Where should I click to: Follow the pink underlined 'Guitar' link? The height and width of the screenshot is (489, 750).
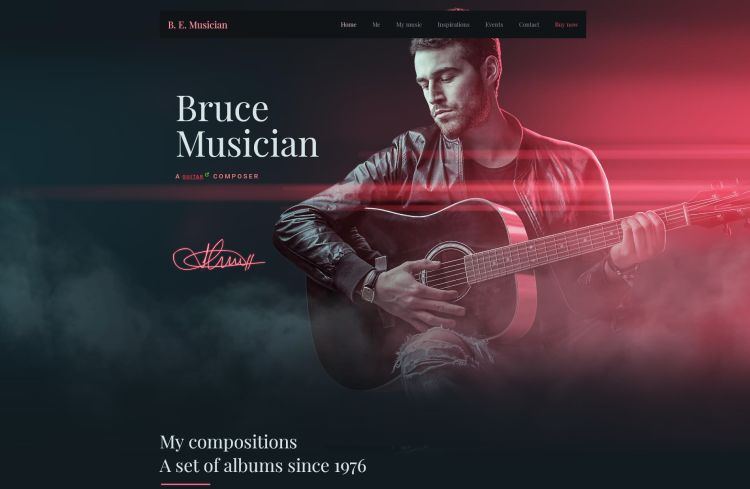coord(193,177)
